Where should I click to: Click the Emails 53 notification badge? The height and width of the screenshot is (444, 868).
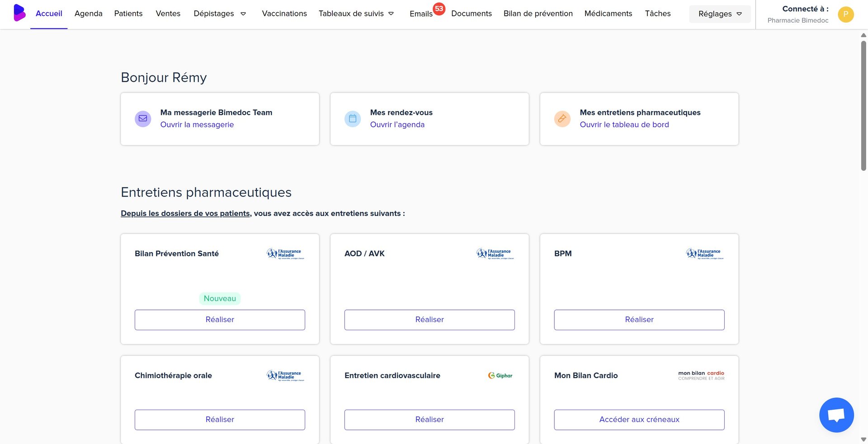(x=439, y=9)
